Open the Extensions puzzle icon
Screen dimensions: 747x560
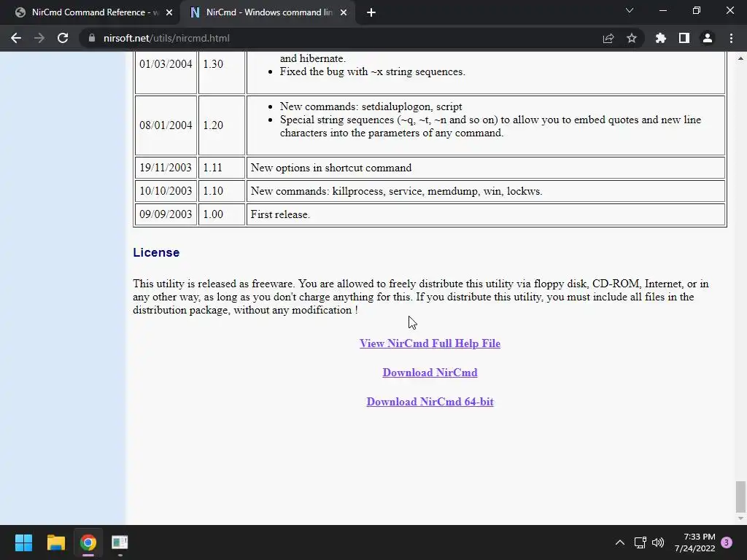(x=661, y=38)
